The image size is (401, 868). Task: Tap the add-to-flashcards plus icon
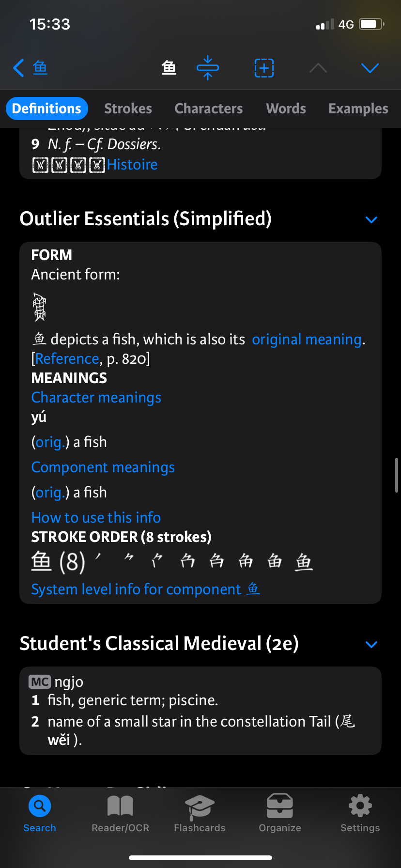(x=264, y=68)
